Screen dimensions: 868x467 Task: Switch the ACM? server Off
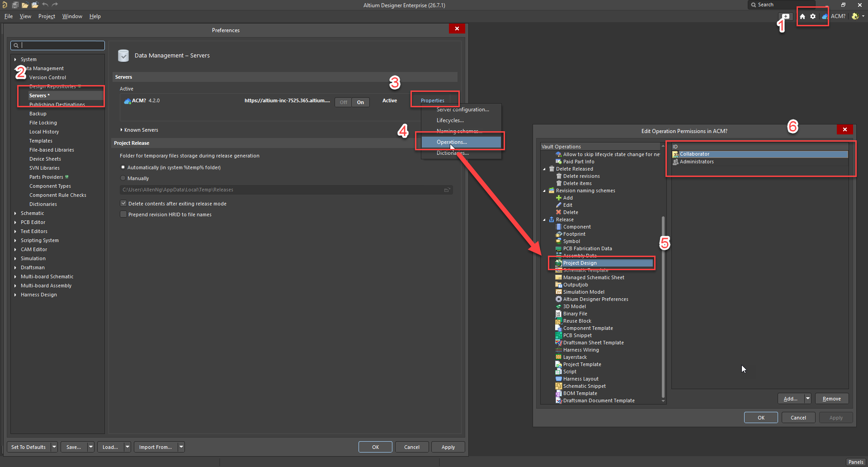click(x=344, y=102)
